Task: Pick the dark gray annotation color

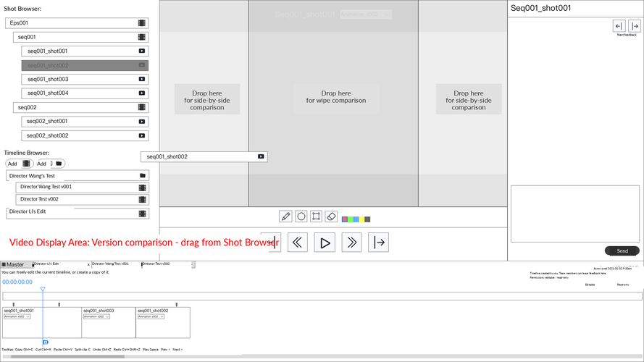Action: [367, 219]
